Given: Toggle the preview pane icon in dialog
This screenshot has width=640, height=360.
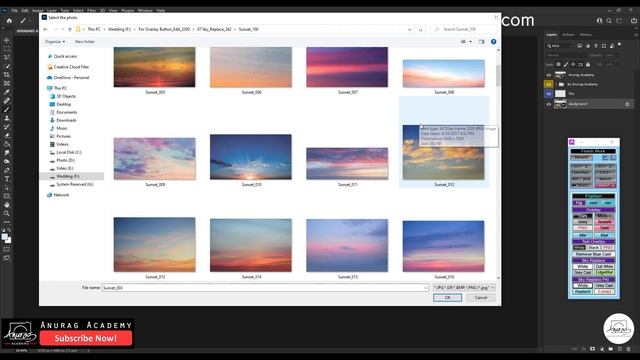Looking at the screenshot, I should [x=482, y=42].
